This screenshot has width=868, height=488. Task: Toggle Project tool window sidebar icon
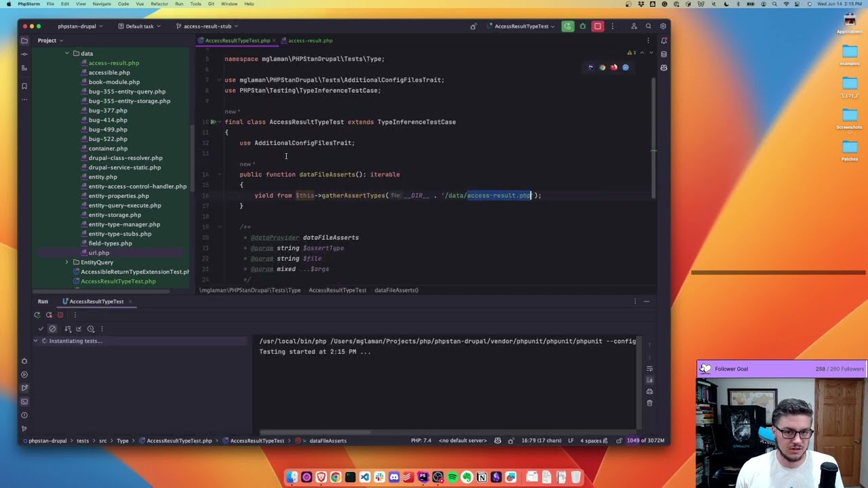24,41
